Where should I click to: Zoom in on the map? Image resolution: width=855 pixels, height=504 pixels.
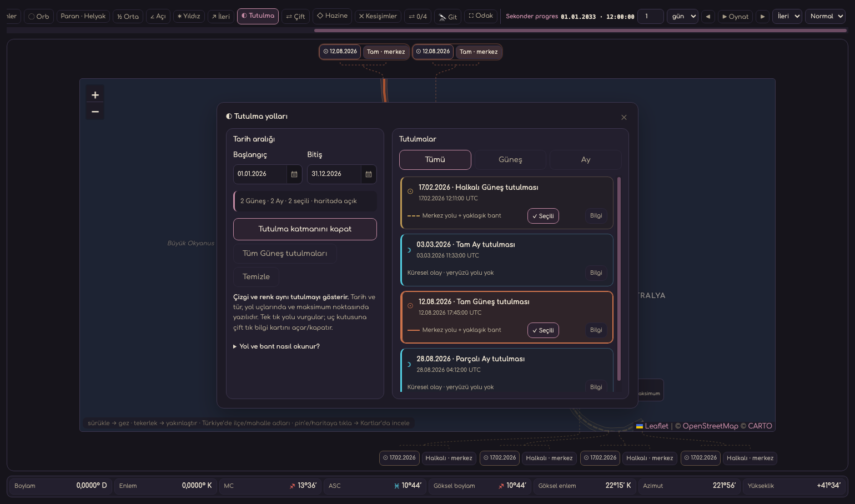(x=95, y=95)
